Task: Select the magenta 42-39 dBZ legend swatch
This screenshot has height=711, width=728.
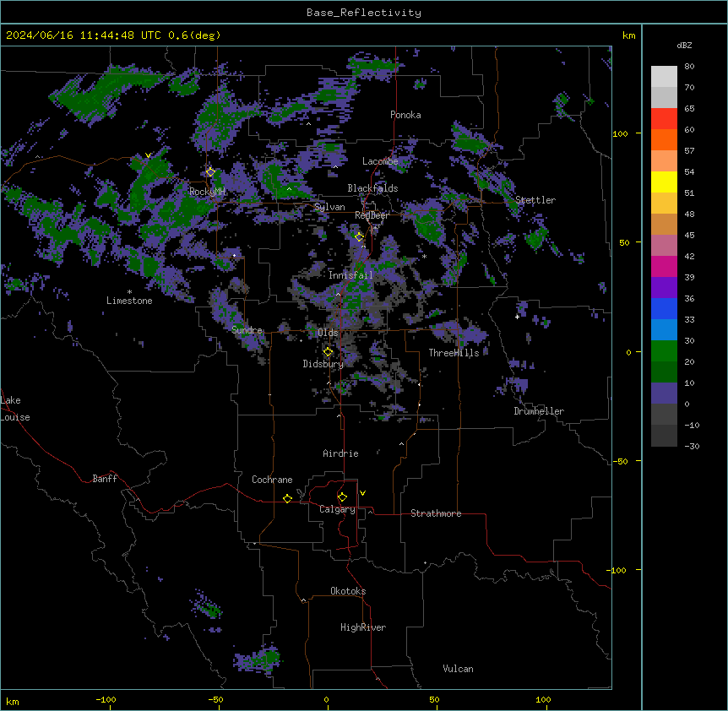Action: coord(664,266)
